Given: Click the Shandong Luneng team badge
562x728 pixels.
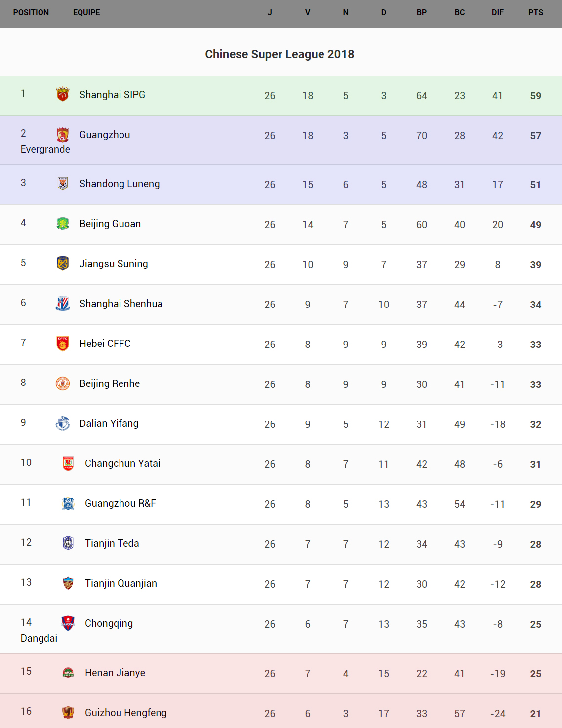Looking at the screenshot, I should tap(63, 184).
